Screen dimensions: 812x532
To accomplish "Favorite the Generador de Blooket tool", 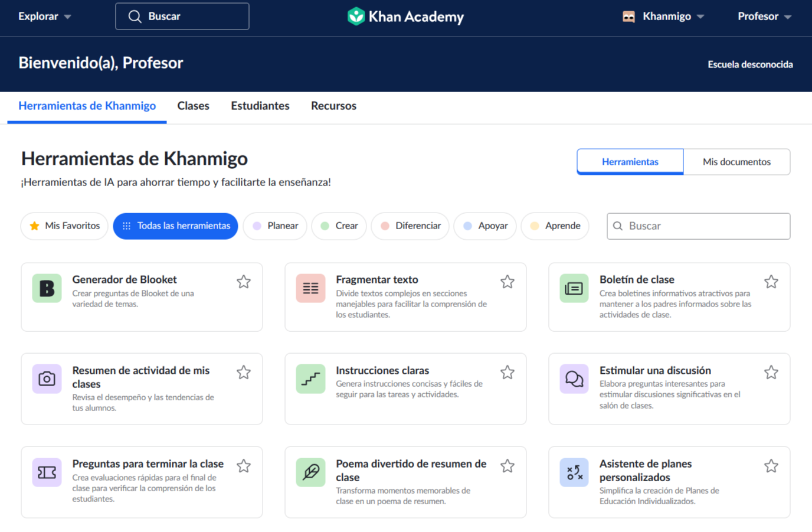I will (x=244, y=282).
